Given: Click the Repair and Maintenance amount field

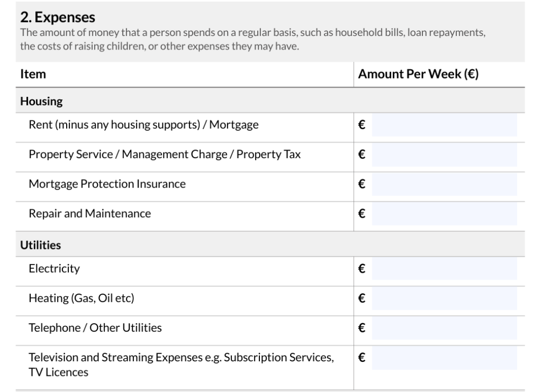Looking at the screenshot, I should pos(444,213).
